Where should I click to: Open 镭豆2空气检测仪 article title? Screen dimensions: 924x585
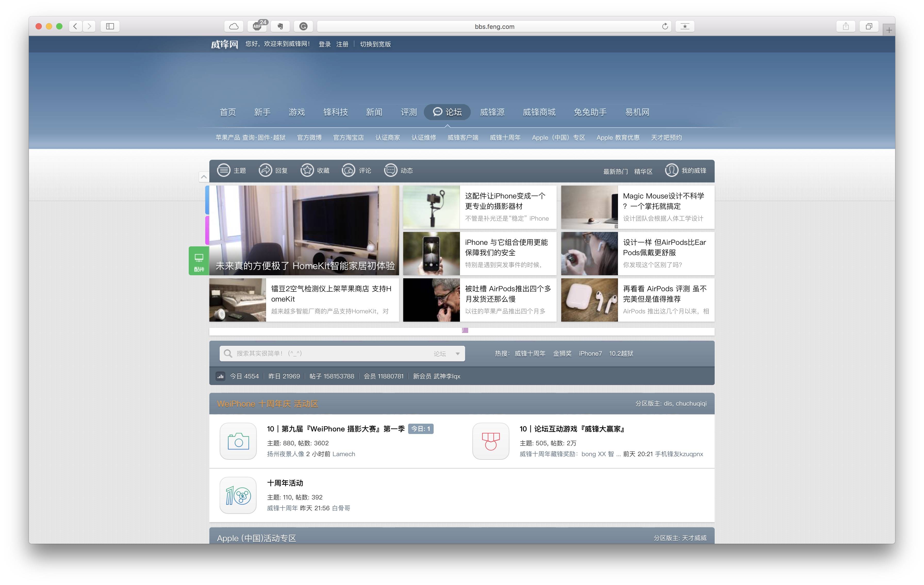(331, 294)
